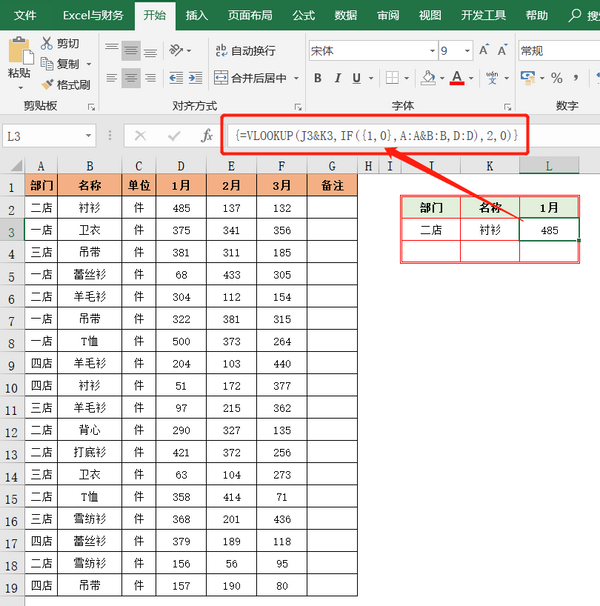Decrease indent in alignment group
The height and width of the screenshot is (606, 600).
tap(176, 78)
